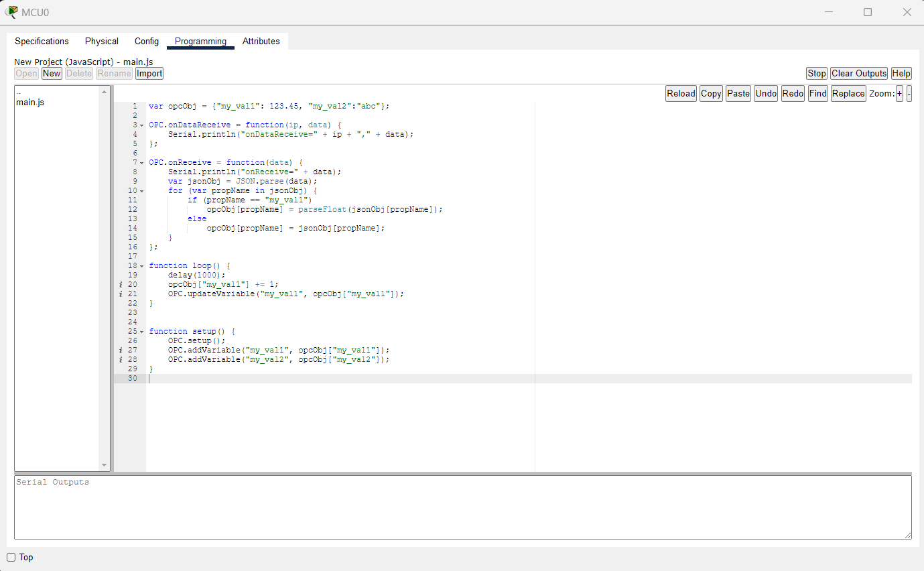
Task: Reload the script file
Action: coord(681,93)
